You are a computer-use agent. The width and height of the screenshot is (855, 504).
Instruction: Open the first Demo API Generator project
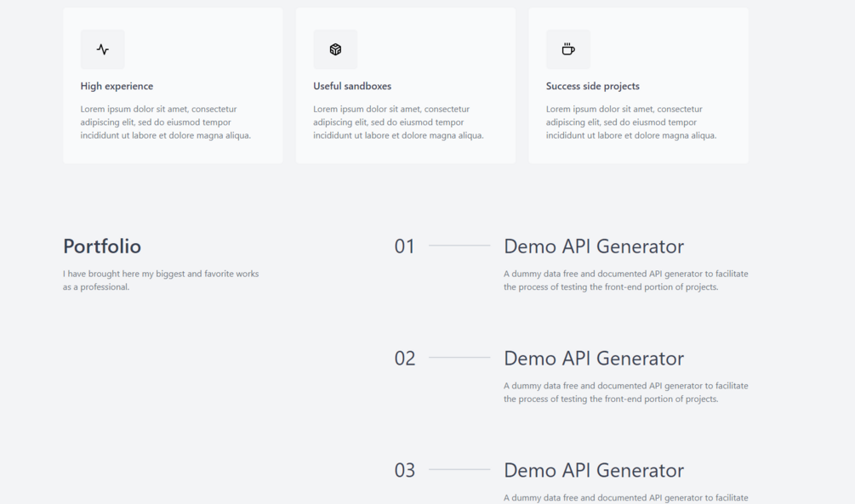coord(594,246)
